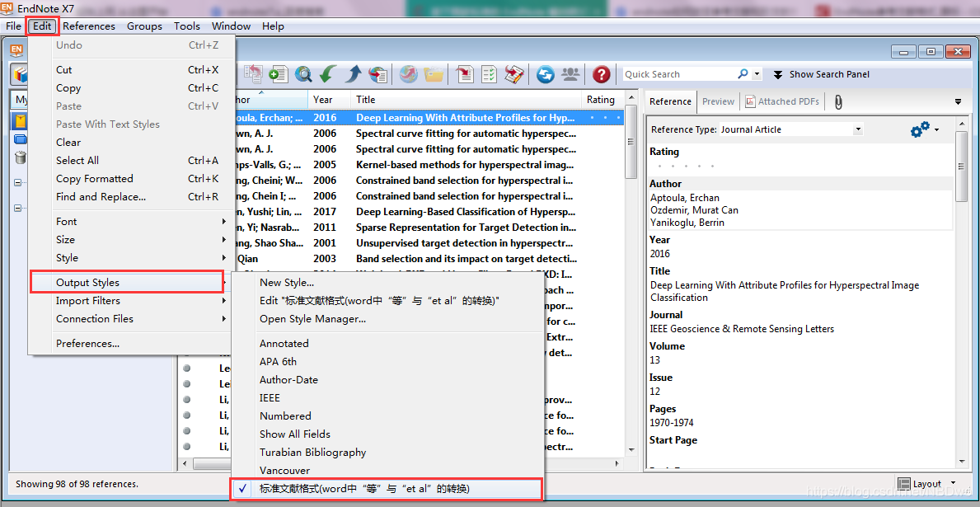Open Groups menu
The height and width of the screenshot is (507, 980).
(x=144, y=26)
